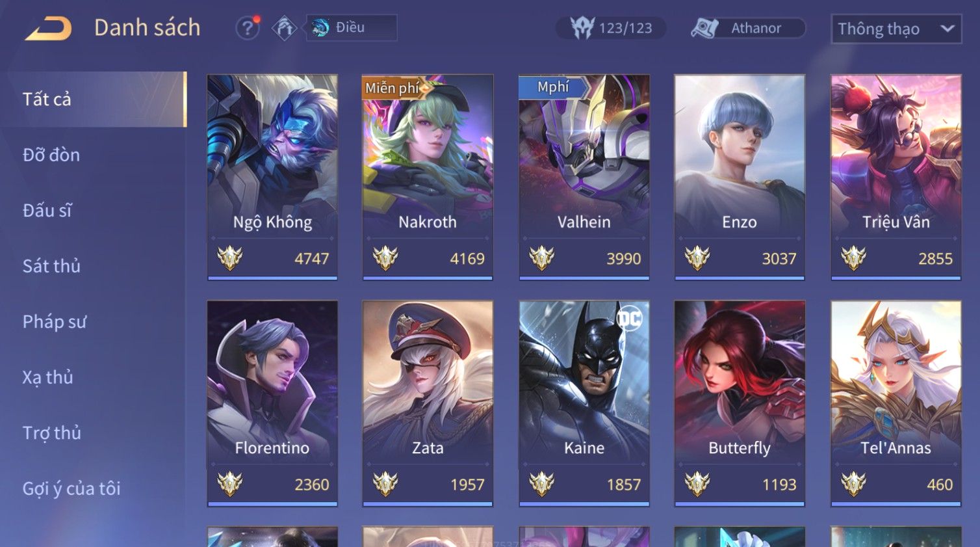The height and width of the screenshot is (547, 980).
Task: Expand the Thông thạo sorting dropdown
Action: pyautogui.click(x=896, y=29)
